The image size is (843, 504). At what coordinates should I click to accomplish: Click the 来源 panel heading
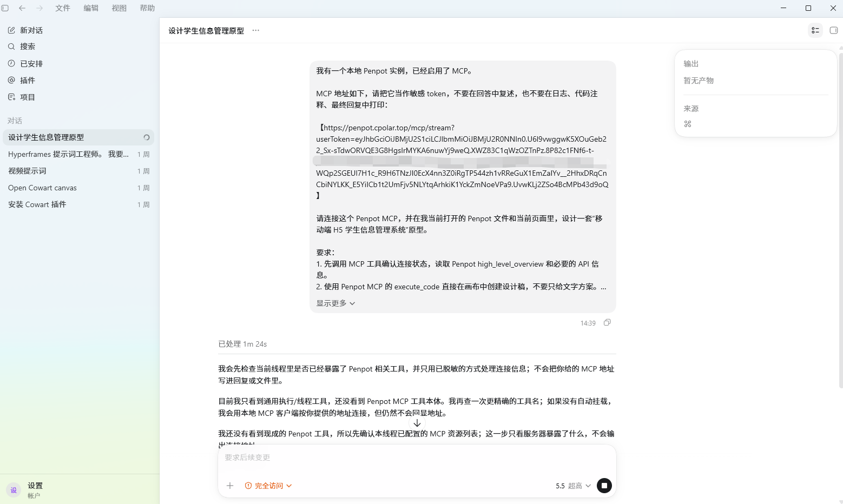click(x=691, y=109)
